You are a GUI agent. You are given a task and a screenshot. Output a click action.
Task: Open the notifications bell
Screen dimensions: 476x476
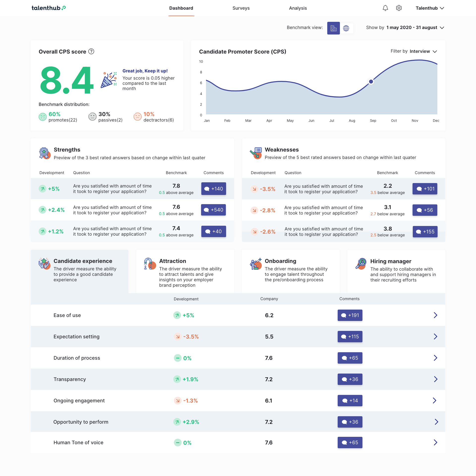pos(385,8)
